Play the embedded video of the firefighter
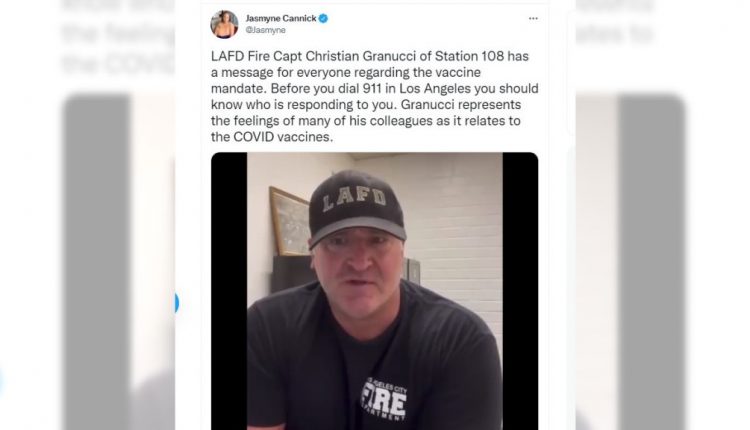 (375, 291)
